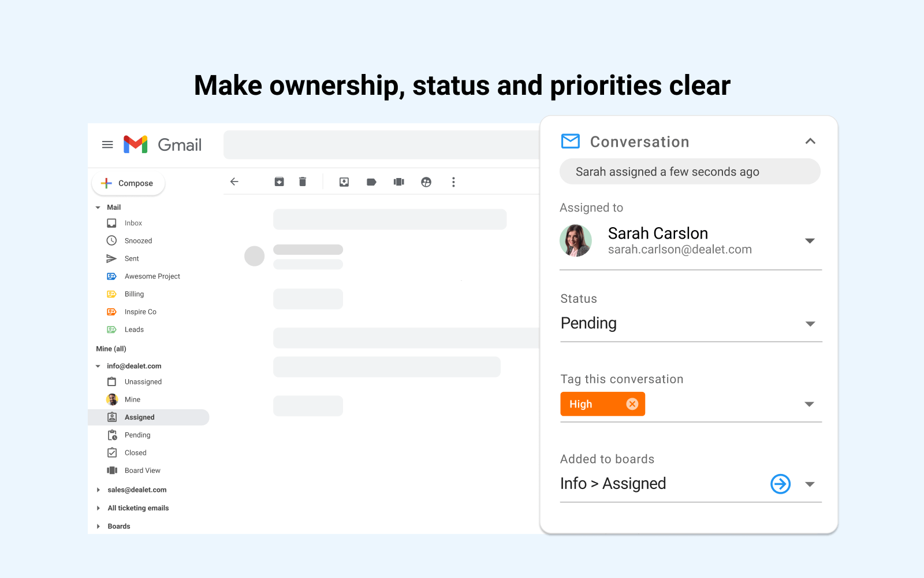Click the back arrow above the email

tap(234, 181)
